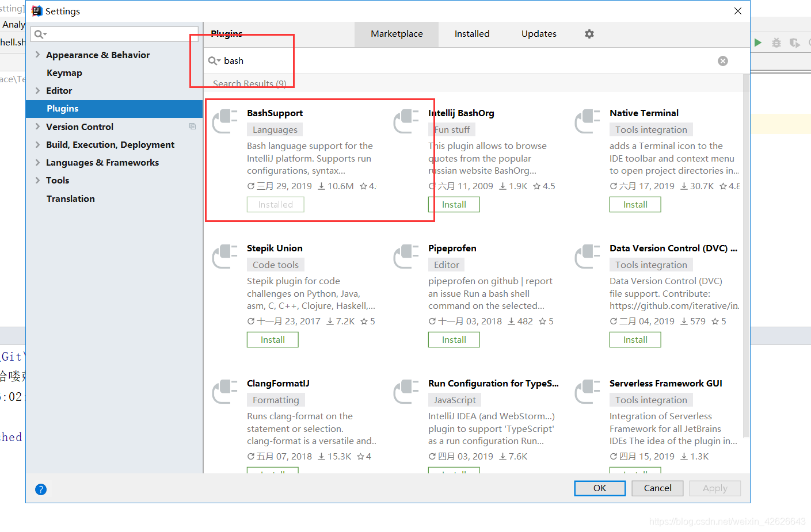Install Stepik Union plugin
The height and width of the screenshot is (532, 811).
click(272, 340)
